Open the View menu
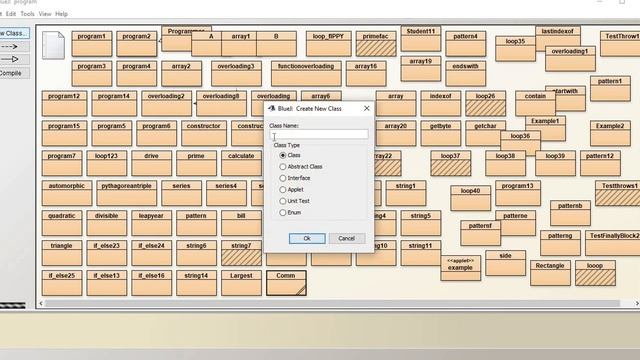Screen dimensions: 640x360 point(45,14)
